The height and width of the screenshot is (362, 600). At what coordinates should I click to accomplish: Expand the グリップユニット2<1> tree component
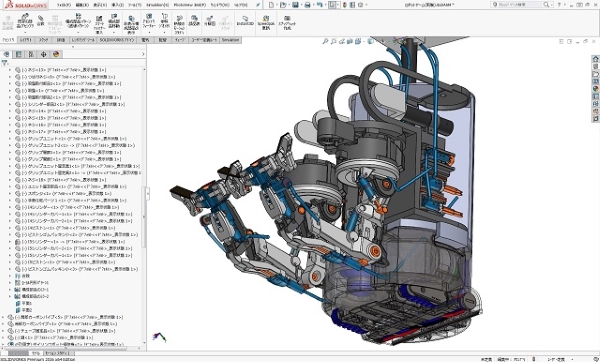(x=10, y=145)
